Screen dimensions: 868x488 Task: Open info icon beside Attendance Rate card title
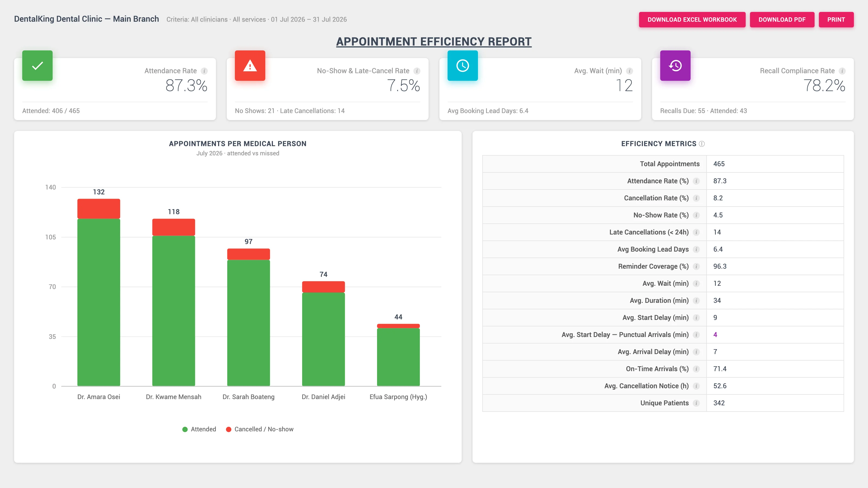click(204, 71)
